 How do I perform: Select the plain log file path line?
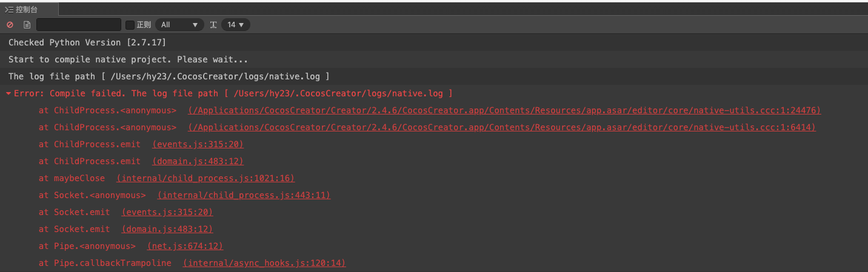[169, 76]
